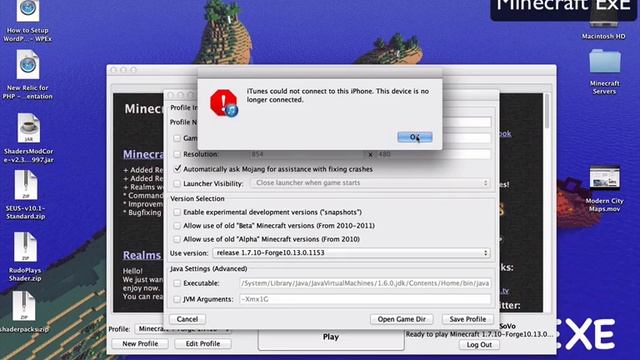Select the shaderpacks.zip desktop icon
Screen dimensions: 640x360
(24, 306)
